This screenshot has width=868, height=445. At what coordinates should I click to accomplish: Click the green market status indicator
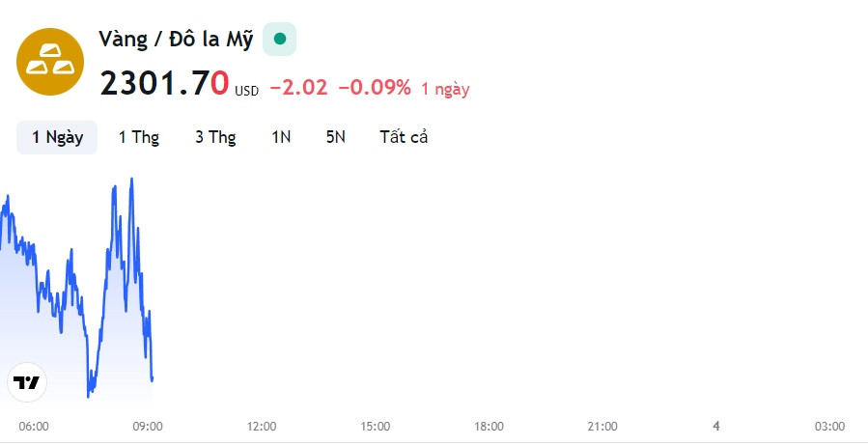280,39
